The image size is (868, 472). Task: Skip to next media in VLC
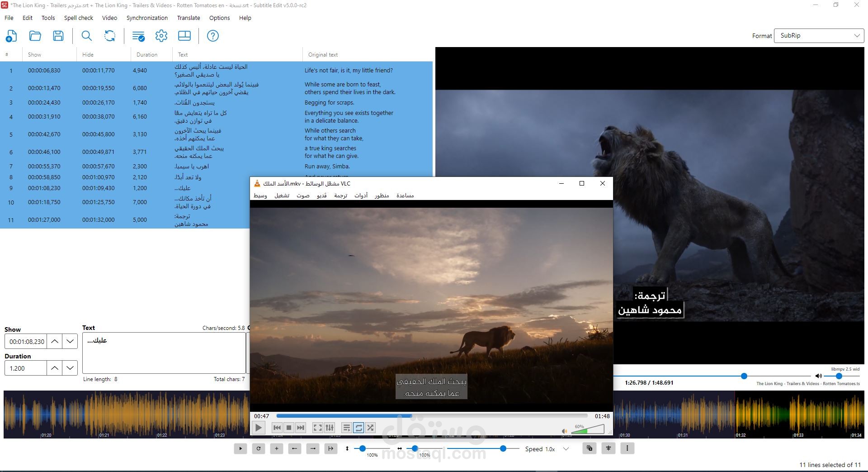301,428
